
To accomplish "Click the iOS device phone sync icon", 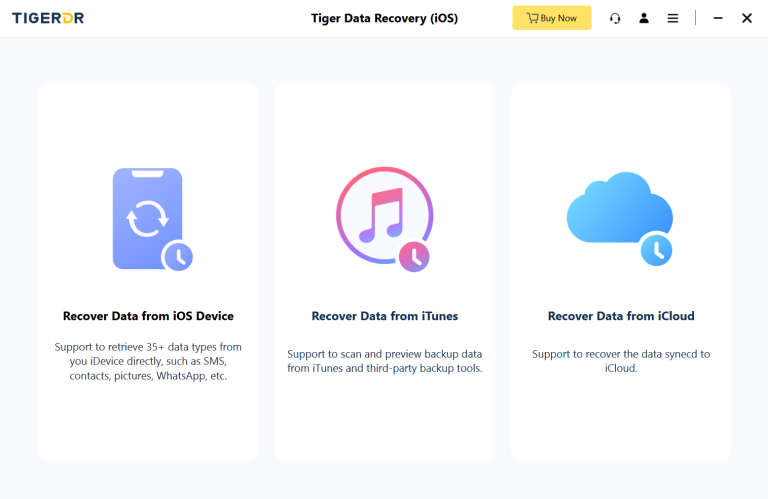I will coord(146,218).
